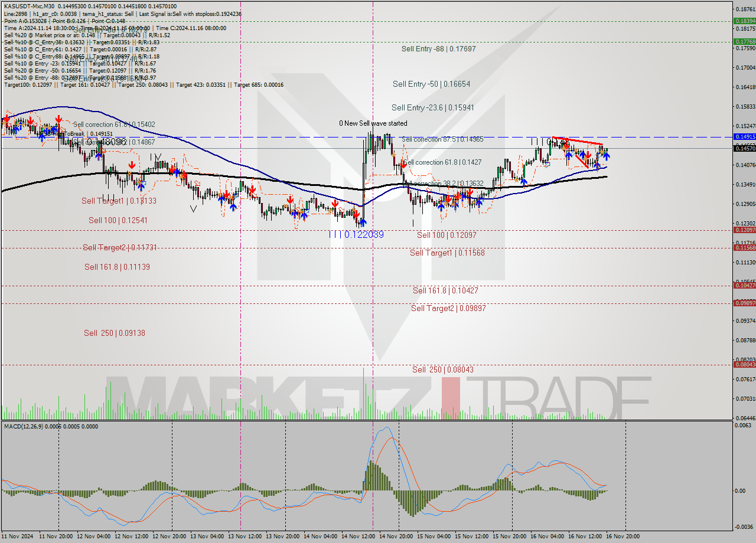Click the KASUSDT-Mxc,M30 chart title
Screen dimensions: 756x543
pos(90,6)
